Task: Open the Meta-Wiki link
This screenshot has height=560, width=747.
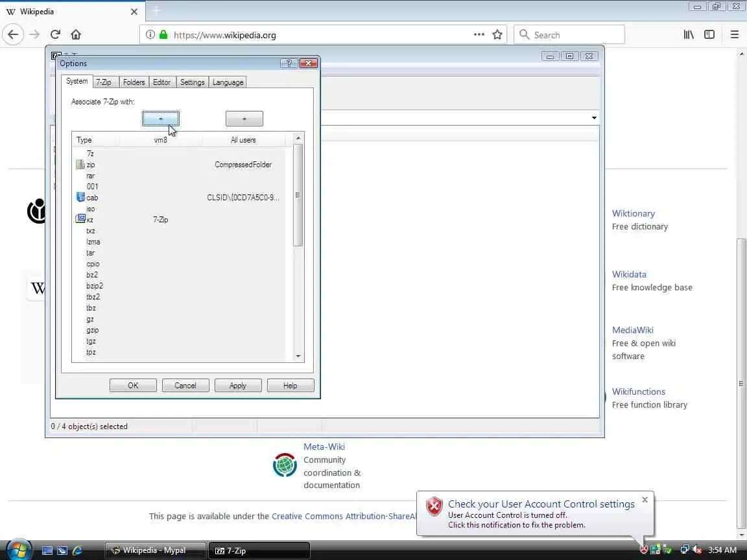Action: [324, 447]
